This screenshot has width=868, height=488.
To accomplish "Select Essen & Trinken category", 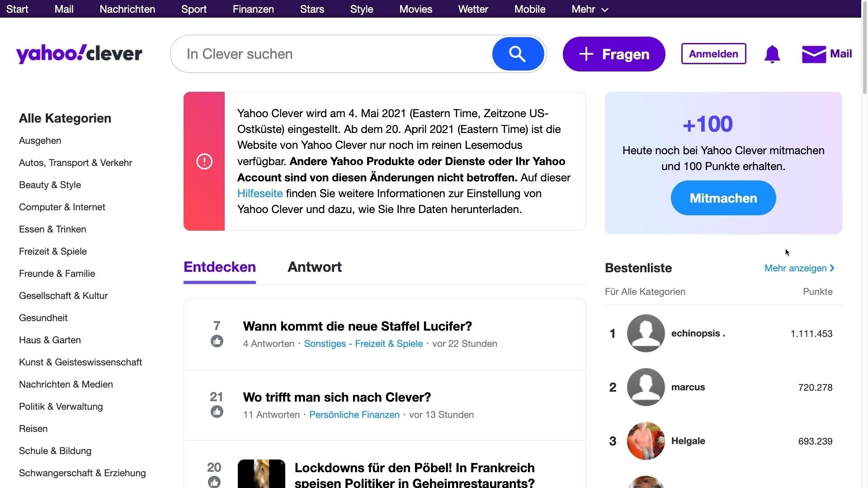I will (52, 229).
